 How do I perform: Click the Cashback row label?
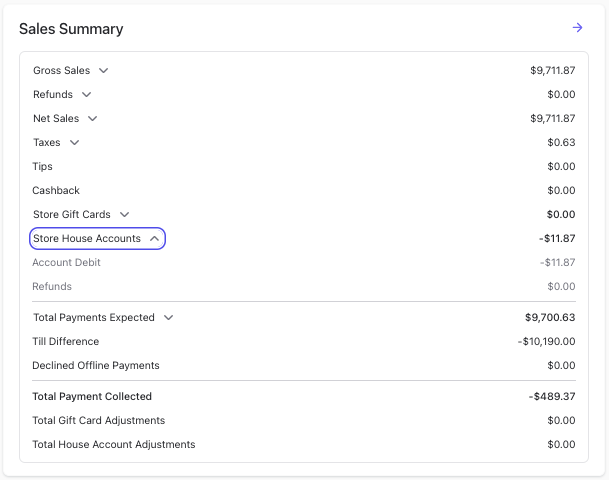point(56,190)
